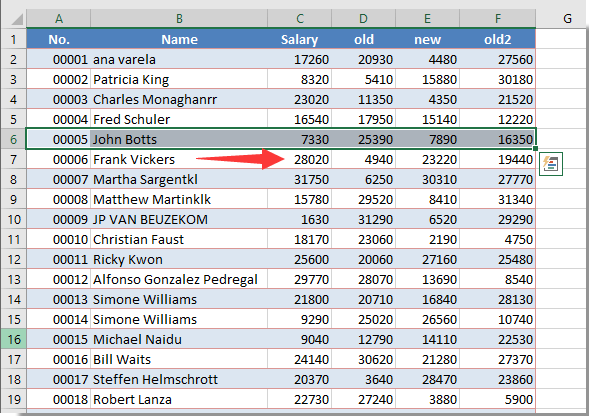The height and width of the screenshot is (416, 589).
Task: Click the fill handle of selected row
Action: [535, 149]
